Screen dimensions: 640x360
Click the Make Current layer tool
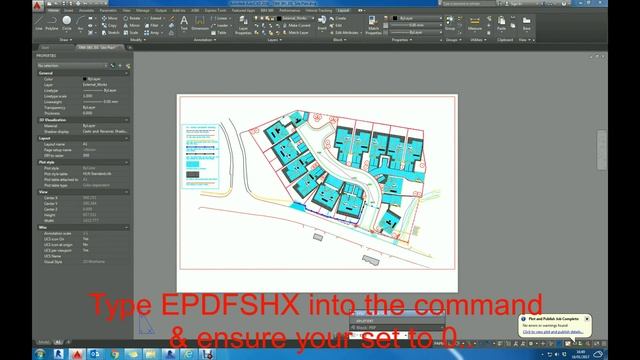296,25
